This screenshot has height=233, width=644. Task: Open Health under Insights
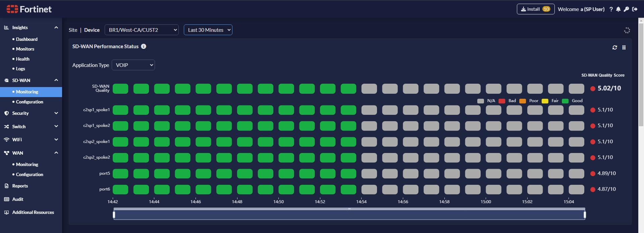pyautogui.click(x=23, y=59)
